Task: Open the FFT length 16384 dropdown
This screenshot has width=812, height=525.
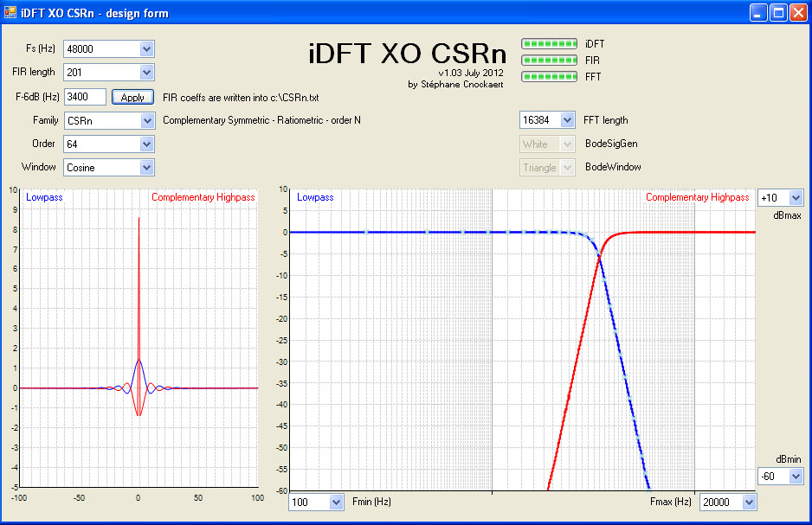Action: 568,120
